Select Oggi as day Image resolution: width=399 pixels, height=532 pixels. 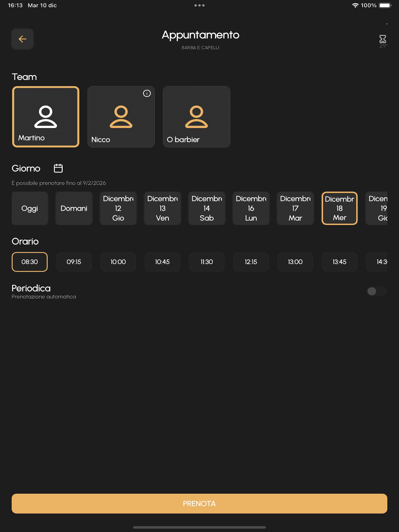30,208
